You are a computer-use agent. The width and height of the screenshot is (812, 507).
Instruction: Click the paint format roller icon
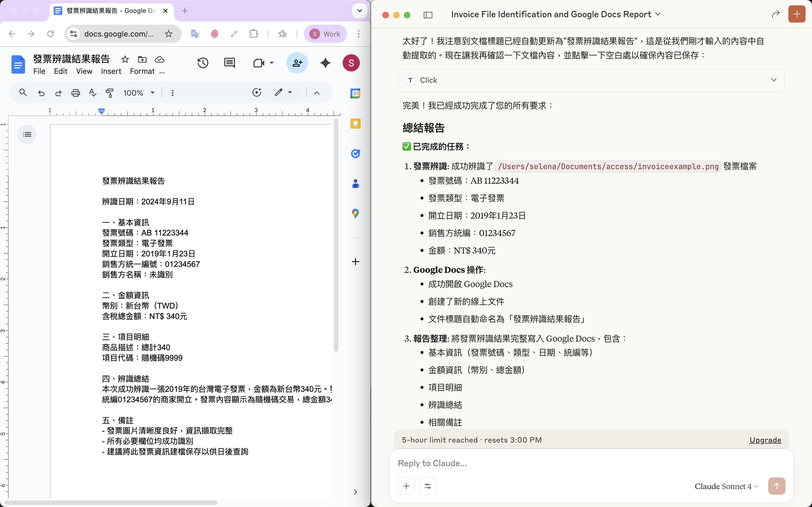click(x=110, y=93)
